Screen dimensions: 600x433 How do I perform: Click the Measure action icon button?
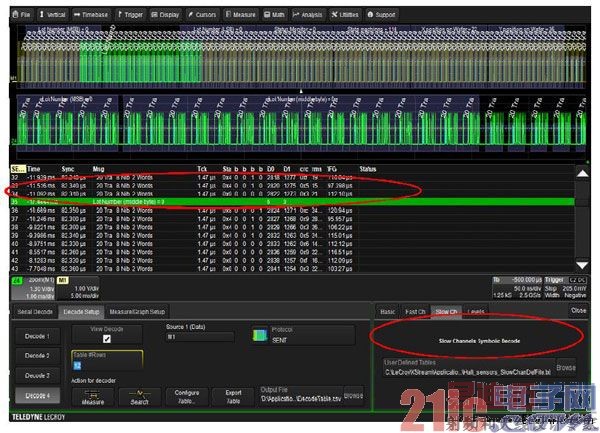pyautogui.click(x=93, y=397)
